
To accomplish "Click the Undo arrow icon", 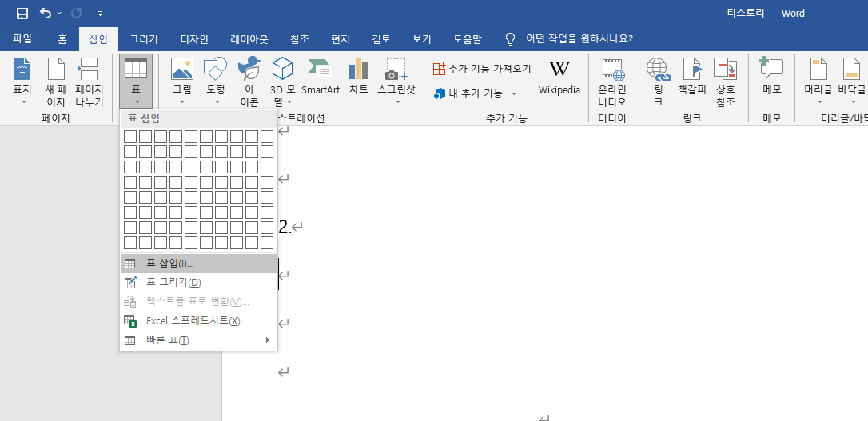I will (46, 13).
